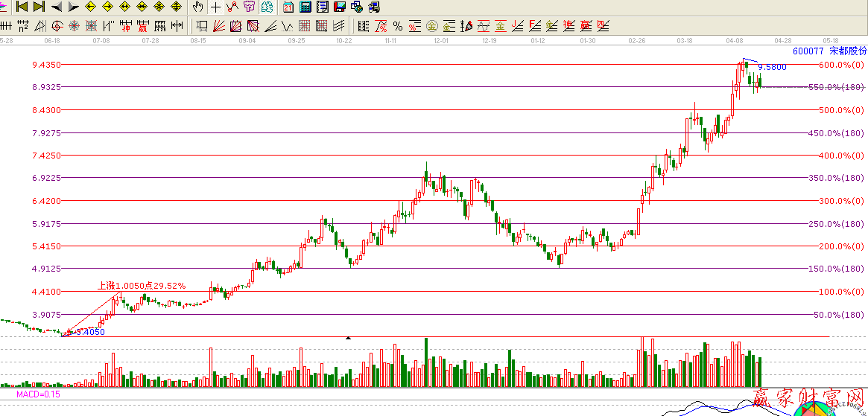The width and height of the screenshot is (868, 416).
Task: Select the hand pan tool
Action: pyautogui.click(x=197, y=7)
